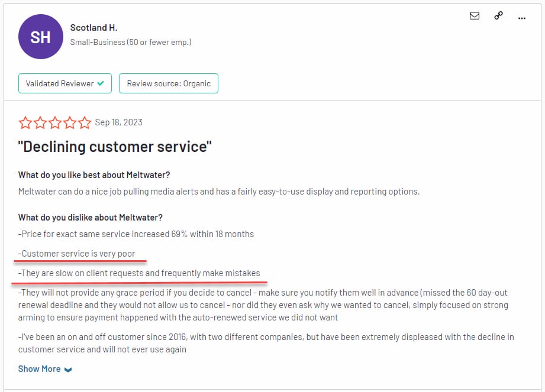Click the "Customer service is very poor" line
Screen dimensions: 545x392
[76, 254]
